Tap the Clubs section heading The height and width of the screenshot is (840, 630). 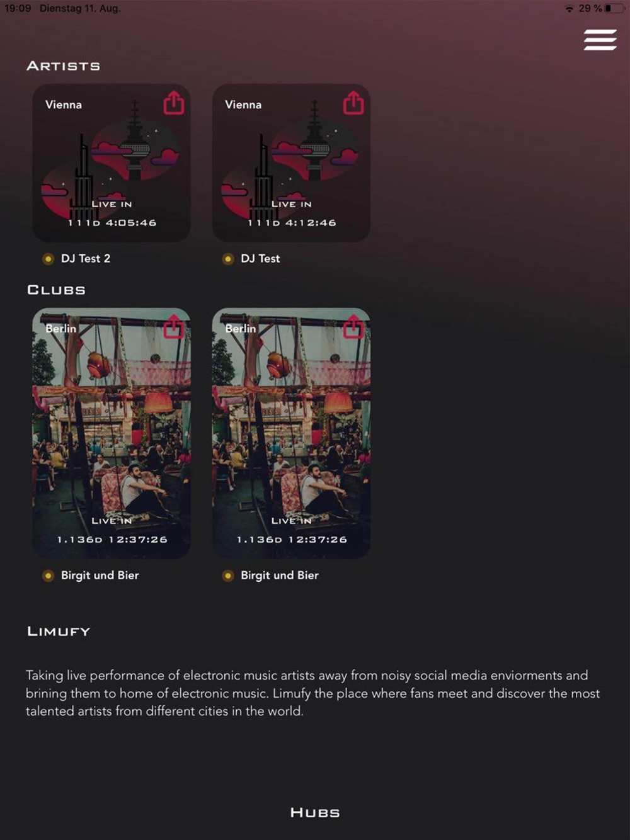[x=57, y=290]
